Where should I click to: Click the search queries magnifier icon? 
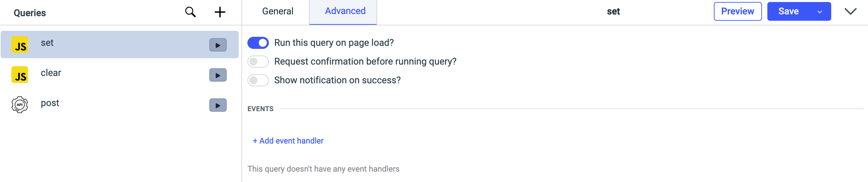(190, 12)
